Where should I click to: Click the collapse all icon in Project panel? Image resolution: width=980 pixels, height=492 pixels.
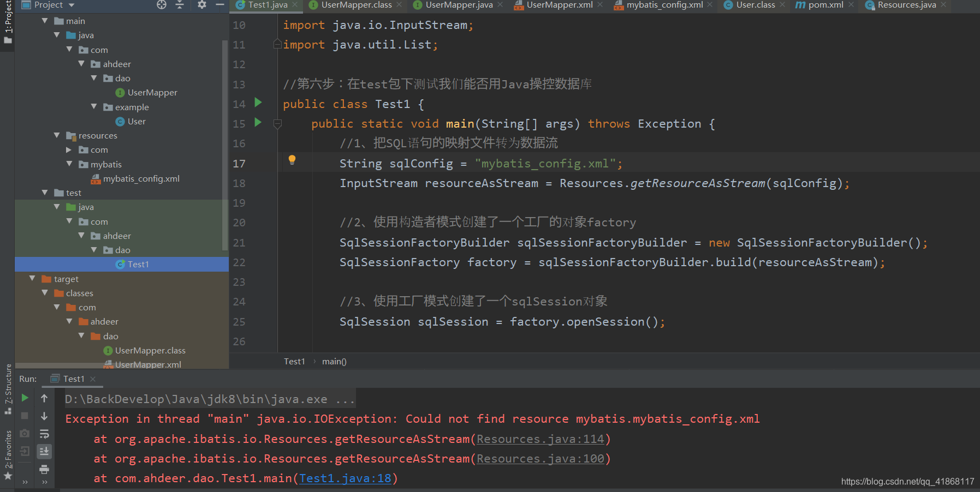click(180, 4)
